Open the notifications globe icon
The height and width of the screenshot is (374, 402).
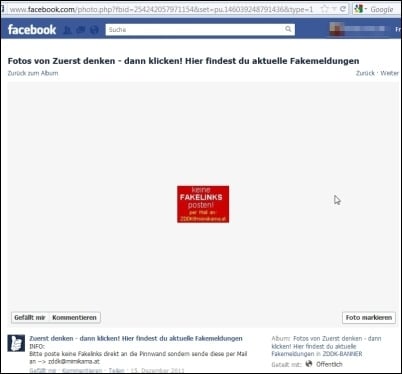pos(94,30)
